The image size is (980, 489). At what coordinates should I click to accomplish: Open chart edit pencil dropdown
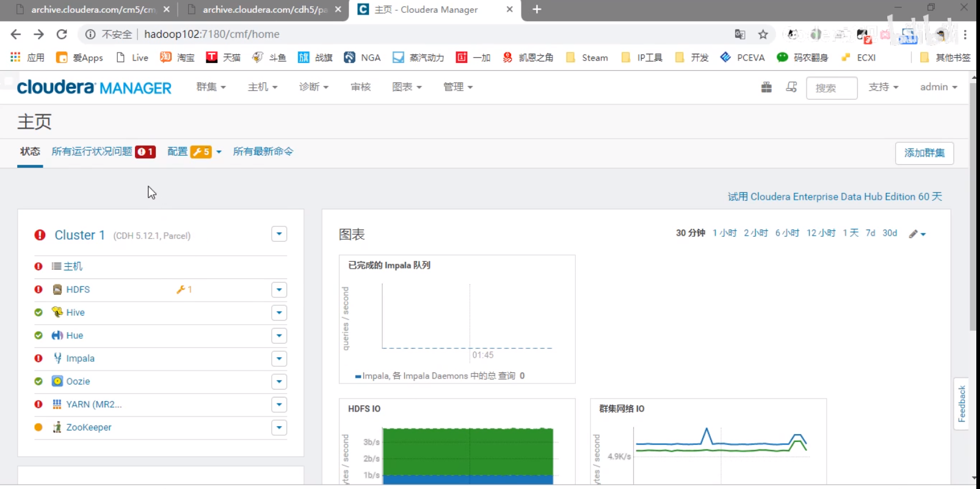click(917, 234)
